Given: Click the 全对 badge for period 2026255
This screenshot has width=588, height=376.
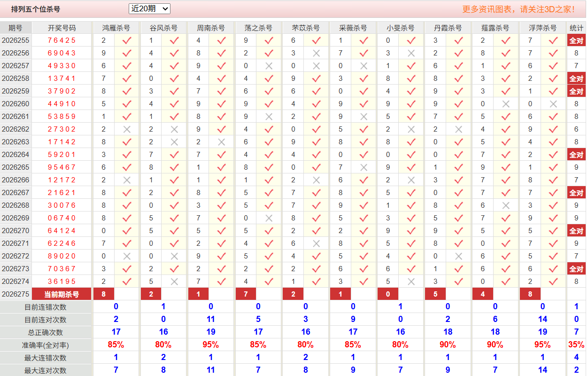Looking at the screenshot, I should (x=576, y=40).
